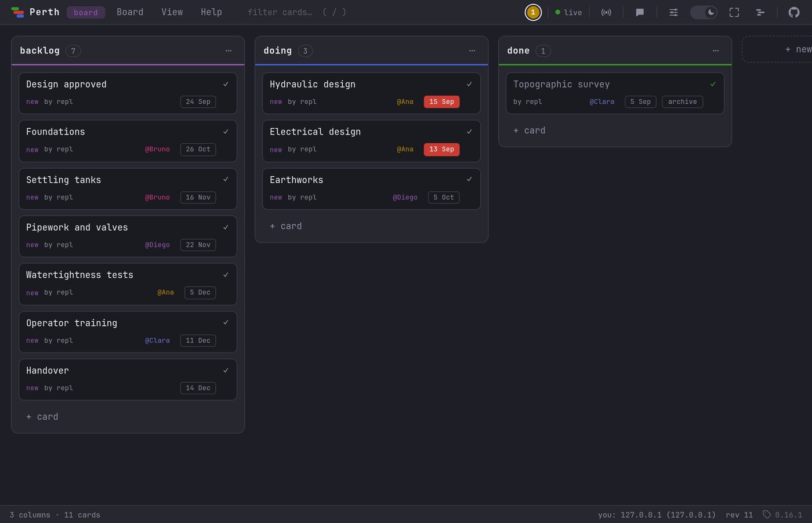Click the 26 Oct due date

click(x=198, y=149)
